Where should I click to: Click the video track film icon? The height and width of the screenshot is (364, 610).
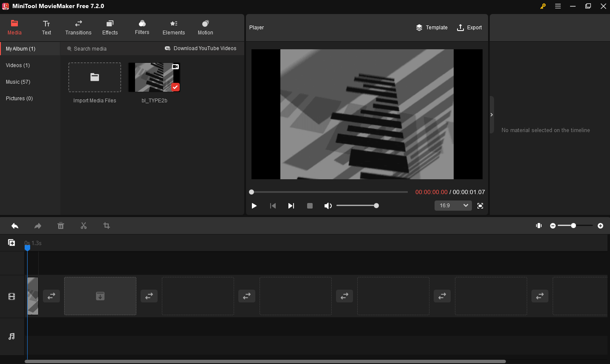point(12,296)
